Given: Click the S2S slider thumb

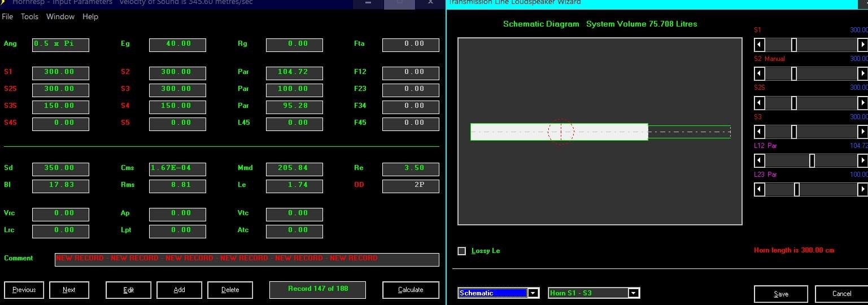Looking at the screenshot, I should (x=794, y=103).
